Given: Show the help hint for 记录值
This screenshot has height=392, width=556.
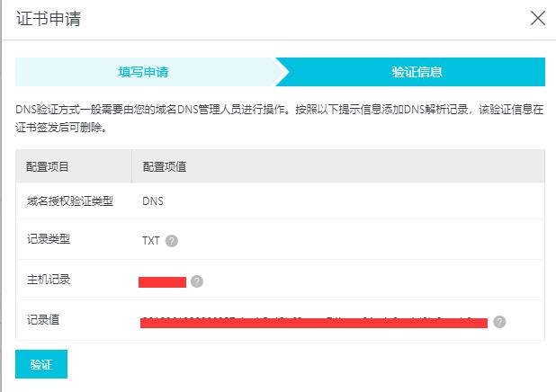Looking at the screenshot, I should pos(499,322).
